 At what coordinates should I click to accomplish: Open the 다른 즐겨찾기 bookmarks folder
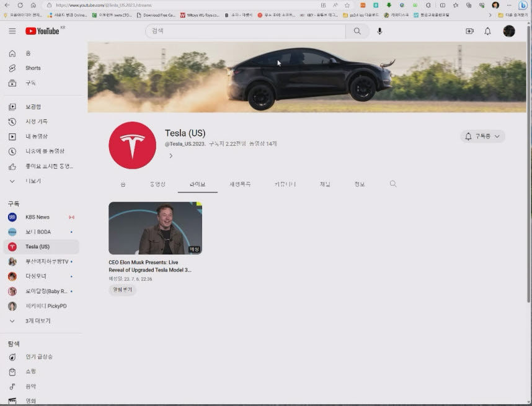[513, 15]
